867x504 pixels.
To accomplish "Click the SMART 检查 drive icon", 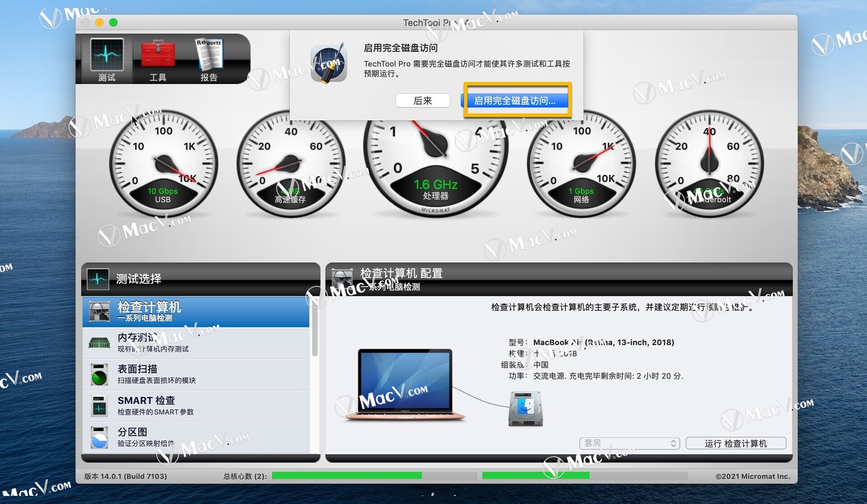I will 99,406.
